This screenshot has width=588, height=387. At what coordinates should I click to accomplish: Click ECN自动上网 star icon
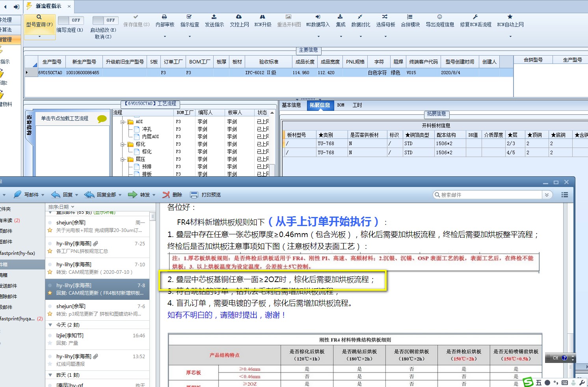(510, 17)
